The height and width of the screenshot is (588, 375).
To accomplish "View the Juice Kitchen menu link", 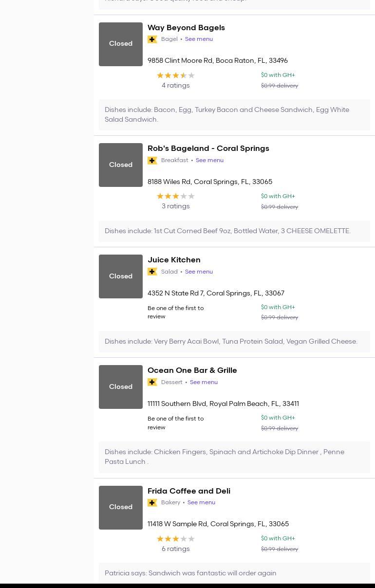I will tap(199, 272).
